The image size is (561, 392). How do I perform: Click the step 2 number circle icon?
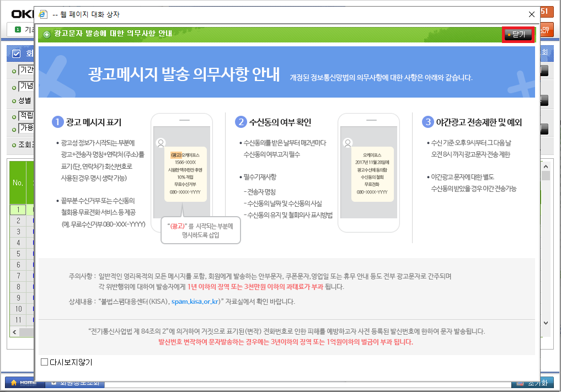(240, 122)
